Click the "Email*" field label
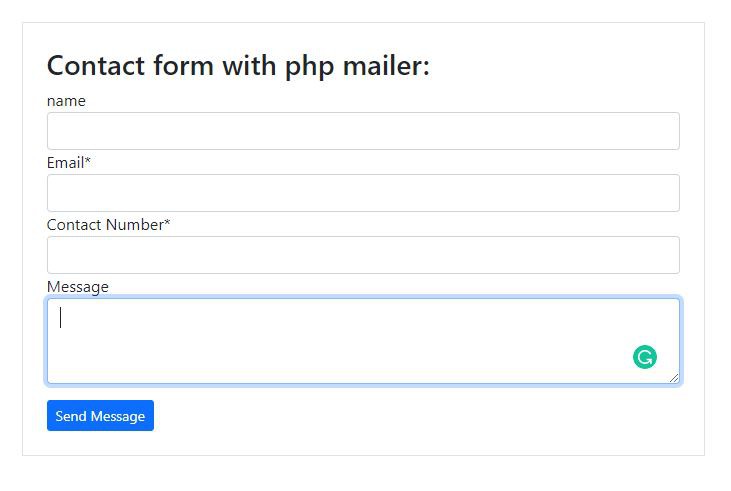The height and width of the screenshot is (491, 731). 69,163
